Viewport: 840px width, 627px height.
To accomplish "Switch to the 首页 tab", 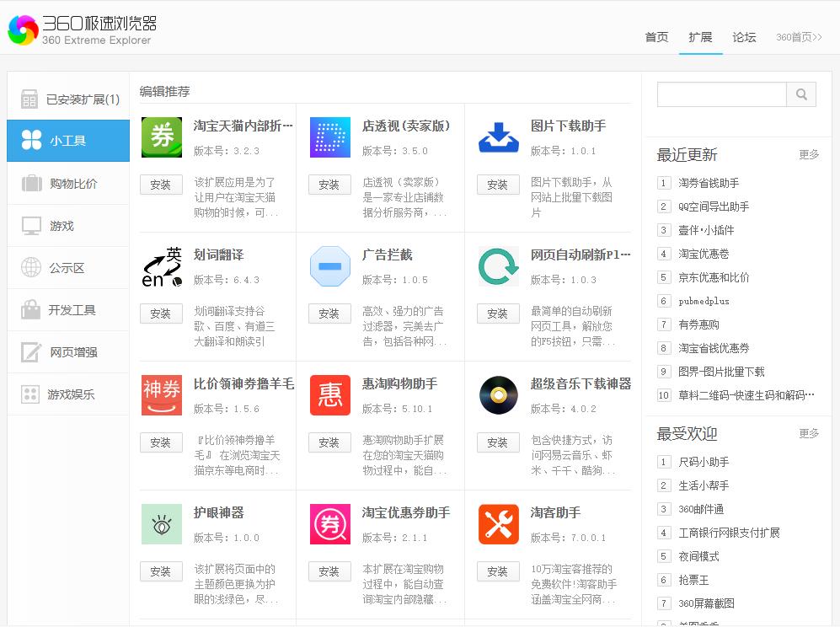I will [x=656, y=37].
